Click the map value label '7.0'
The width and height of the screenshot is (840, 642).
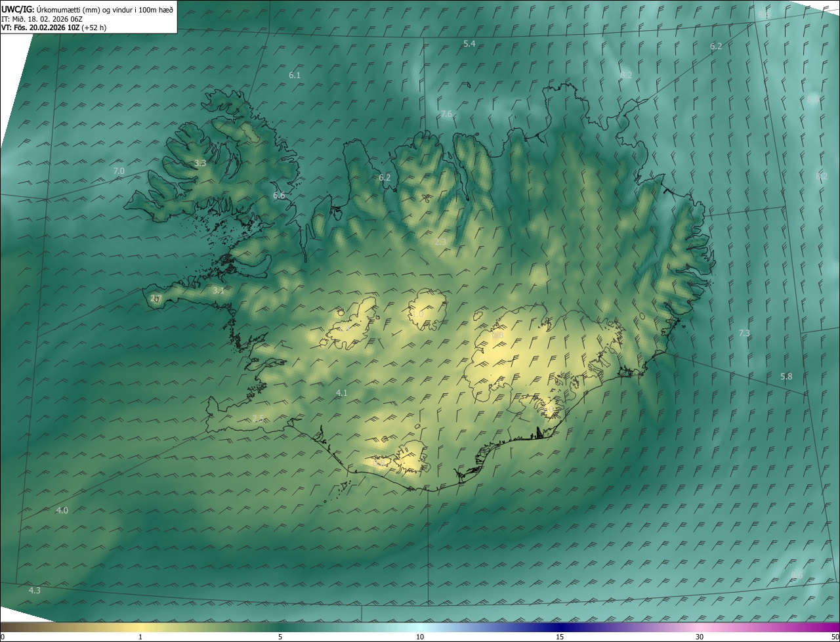click(x=119, y=171)
